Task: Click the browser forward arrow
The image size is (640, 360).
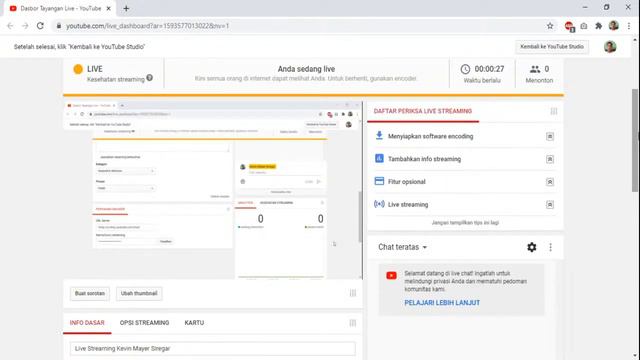Action: click(x=25, y=26)
